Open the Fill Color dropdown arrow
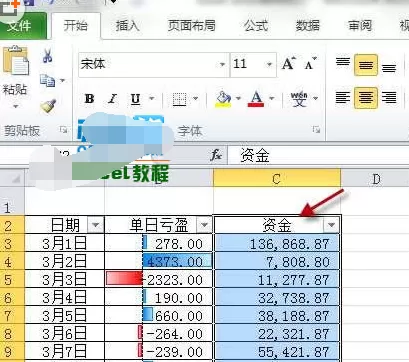409x362 pixels. (238, 98)
